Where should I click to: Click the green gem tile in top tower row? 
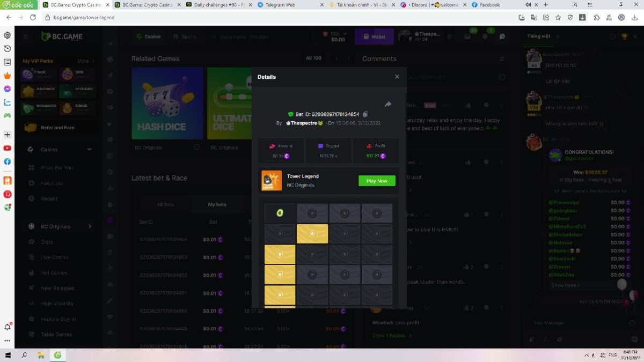click(280, 213)
